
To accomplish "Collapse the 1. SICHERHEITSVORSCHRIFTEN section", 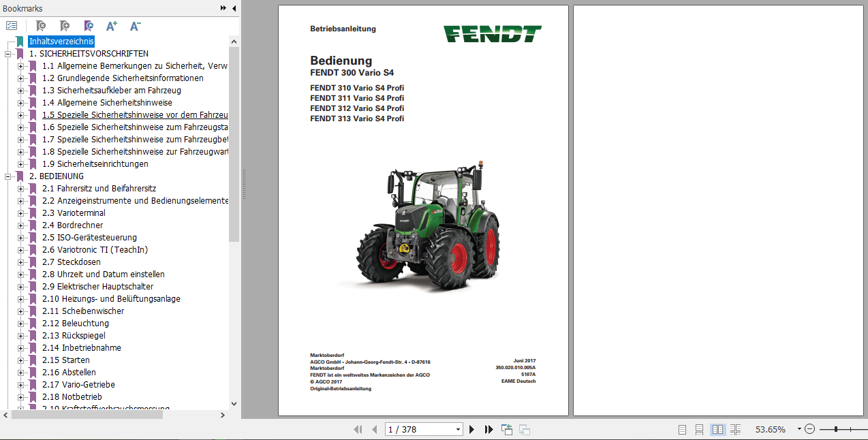I will click(x=8, y=54).
